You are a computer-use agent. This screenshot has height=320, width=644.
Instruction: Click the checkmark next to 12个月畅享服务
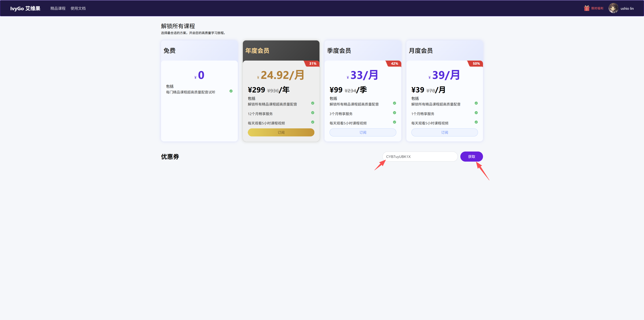coord(312,113)
